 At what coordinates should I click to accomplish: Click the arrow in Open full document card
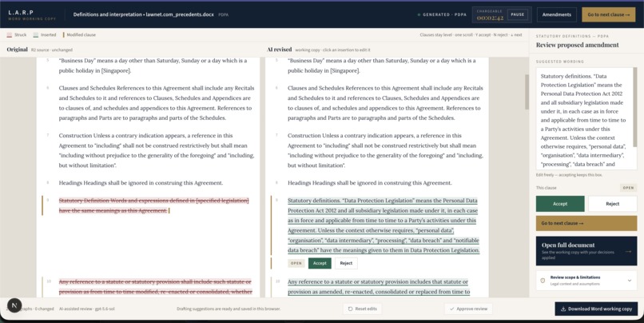[x=628, y=251]
